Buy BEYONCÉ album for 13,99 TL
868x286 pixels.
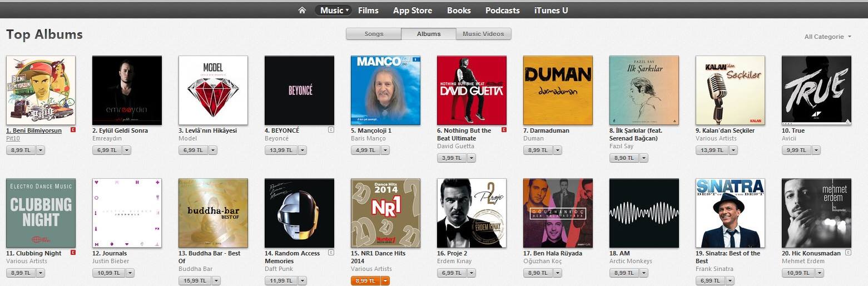[x=281, y=150]
